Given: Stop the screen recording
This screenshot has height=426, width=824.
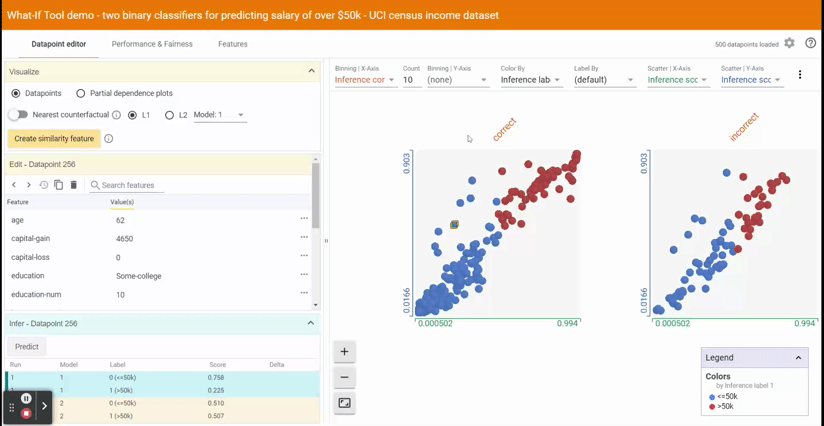Looking at the screenshot, I should pos(26,414).
